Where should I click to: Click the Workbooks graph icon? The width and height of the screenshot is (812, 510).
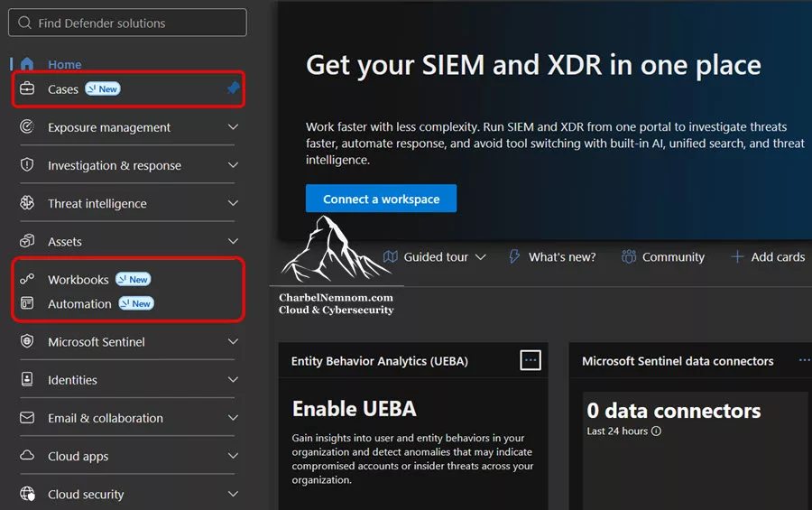click(x=27, y=279)
